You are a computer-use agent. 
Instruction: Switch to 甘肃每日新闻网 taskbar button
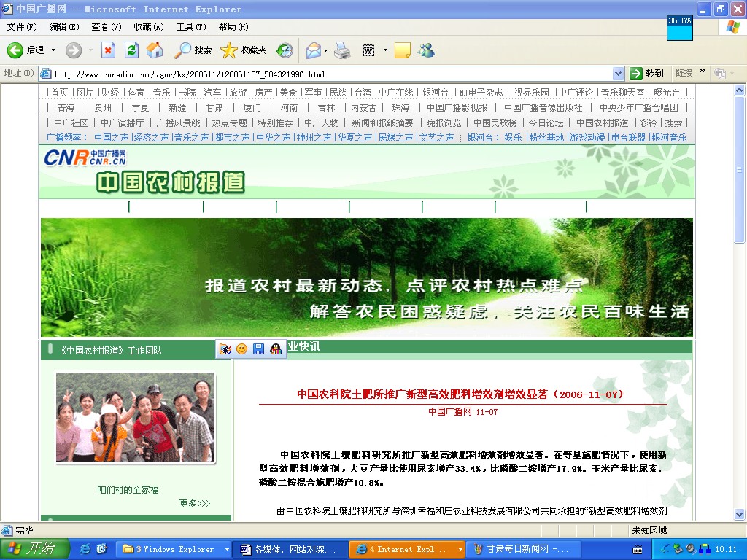click(522, 549)
